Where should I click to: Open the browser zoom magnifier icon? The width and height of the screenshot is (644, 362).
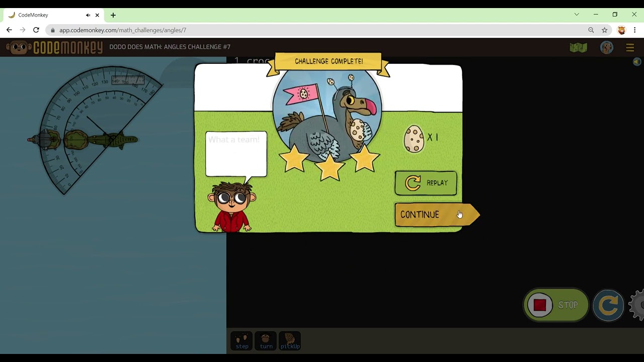(x=591, y=30)
